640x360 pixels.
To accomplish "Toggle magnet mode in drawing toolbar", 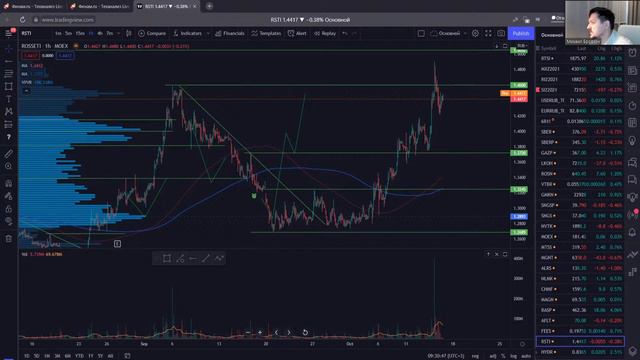I will (8, 183).
